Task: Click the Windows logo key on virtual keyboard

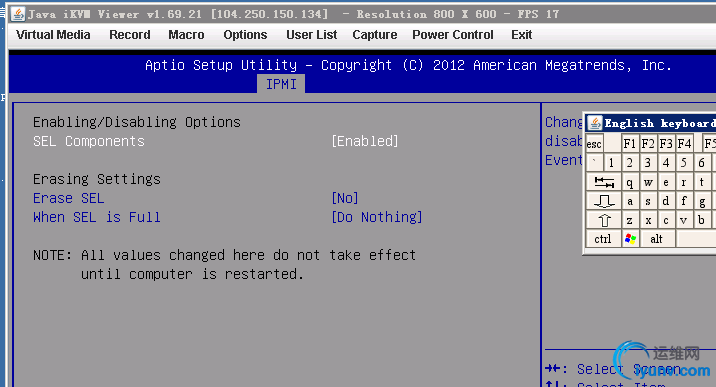Action: pos(630,239)
